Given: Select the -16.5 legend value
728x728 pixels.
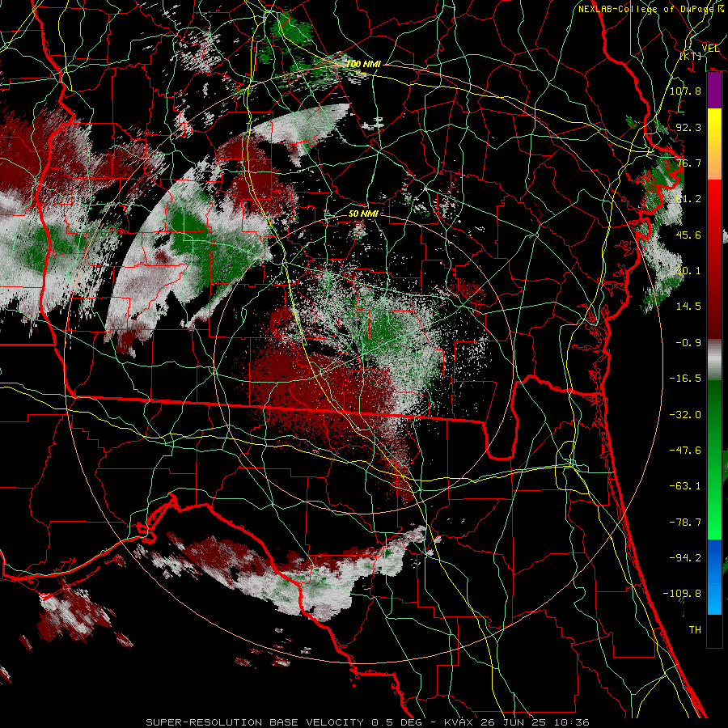Looking at the screenshot, I should pos(685,379).
